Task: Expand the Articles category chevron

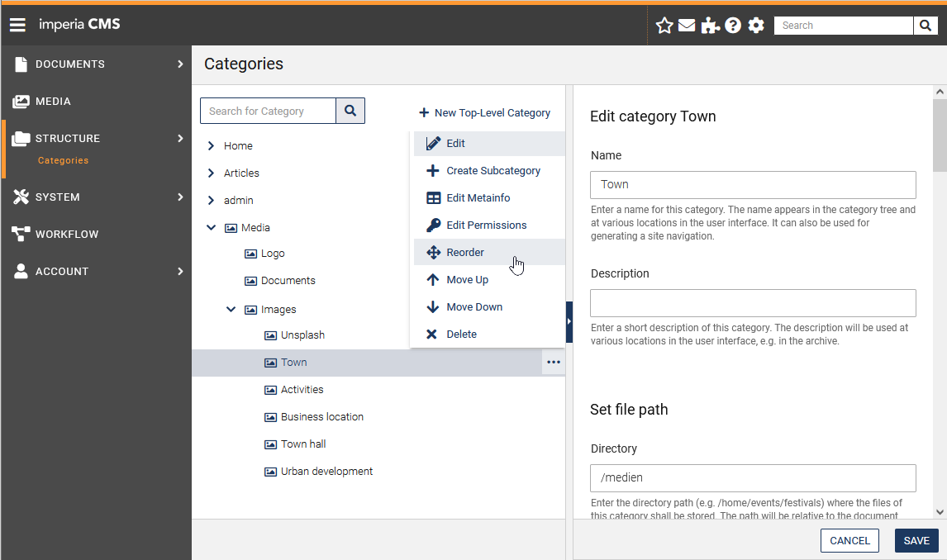Action: pos(211,173)
